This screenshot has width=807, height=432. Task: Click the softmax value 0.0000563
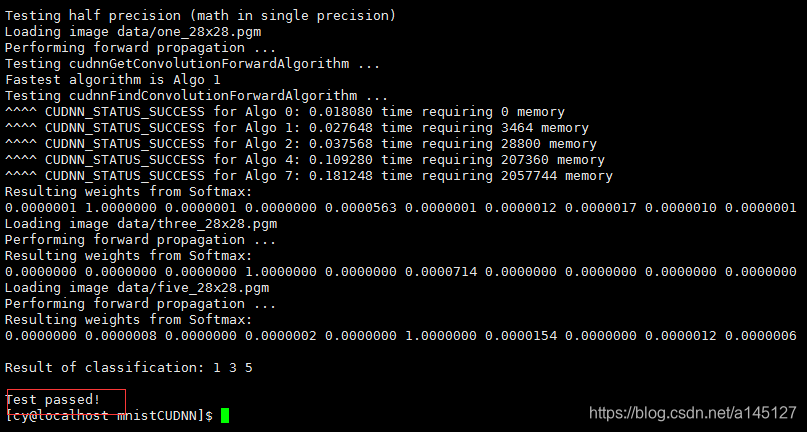pyautogui.click(x=361, y=208)
